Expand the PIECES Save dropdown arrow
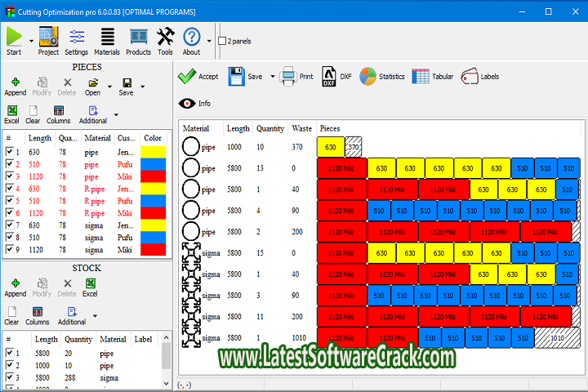 click(x=142, y=87)
